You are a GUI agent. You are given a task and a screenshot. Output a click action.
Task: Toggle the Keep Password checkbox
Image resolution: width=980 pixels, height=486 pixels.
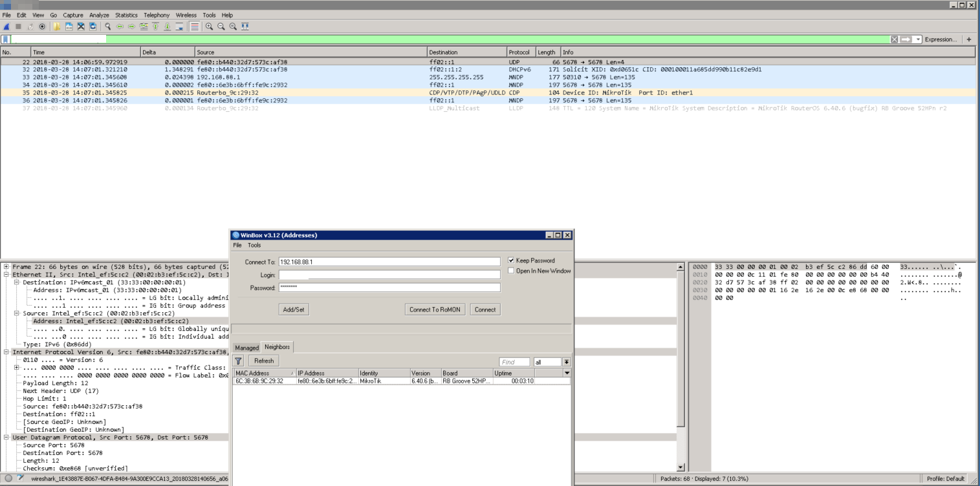tap(511, 260)
